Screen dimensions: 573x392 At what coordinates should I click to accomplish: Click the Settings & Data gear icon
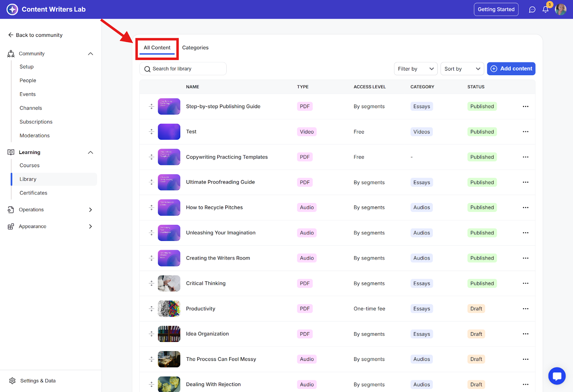[x=13, y=381]
